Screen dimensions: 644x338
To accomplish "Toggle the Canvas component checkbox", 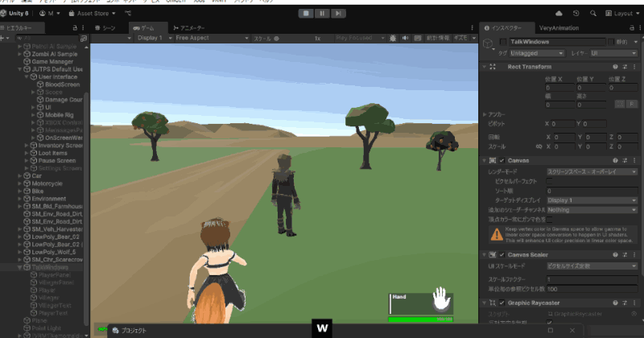I will 502,161.
